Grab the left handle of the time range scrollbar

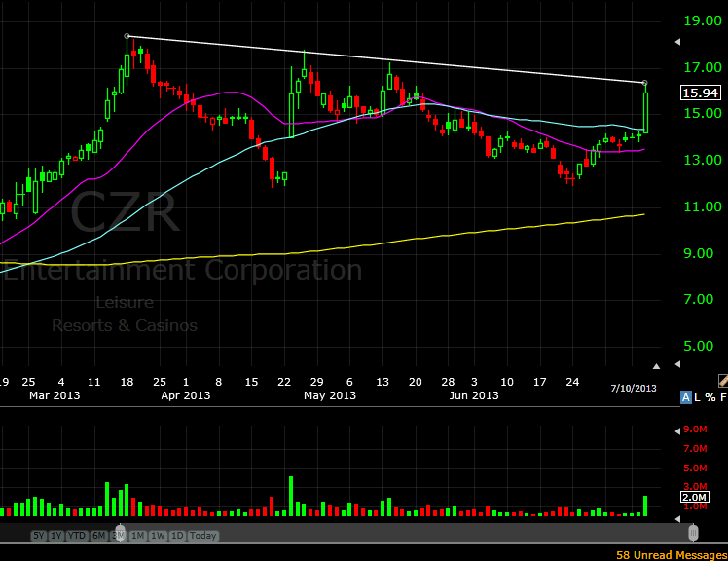coord(121,533)
